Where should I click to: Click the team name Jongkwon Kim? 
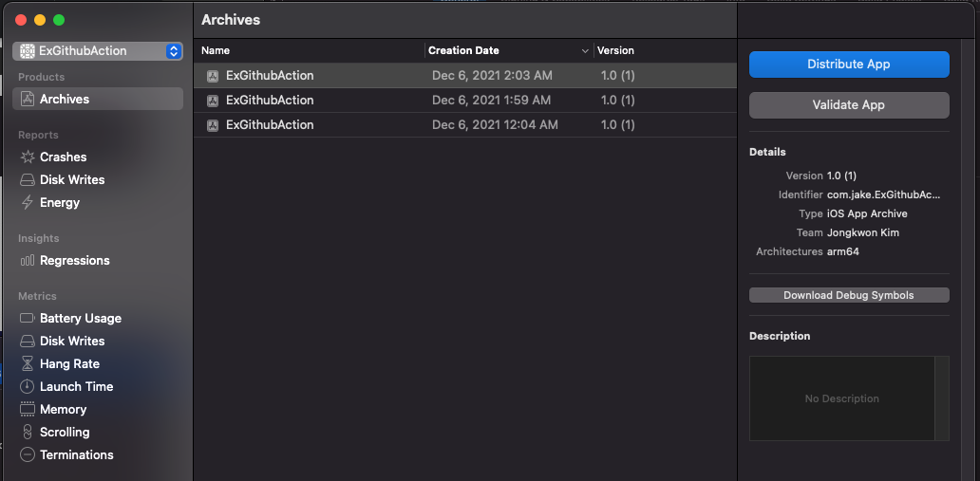863,232
